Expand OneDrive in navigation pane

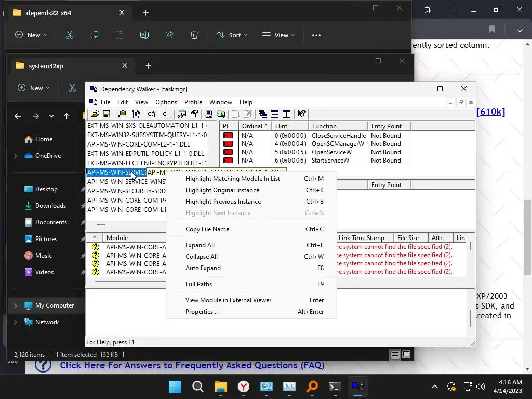pos(15,156)
